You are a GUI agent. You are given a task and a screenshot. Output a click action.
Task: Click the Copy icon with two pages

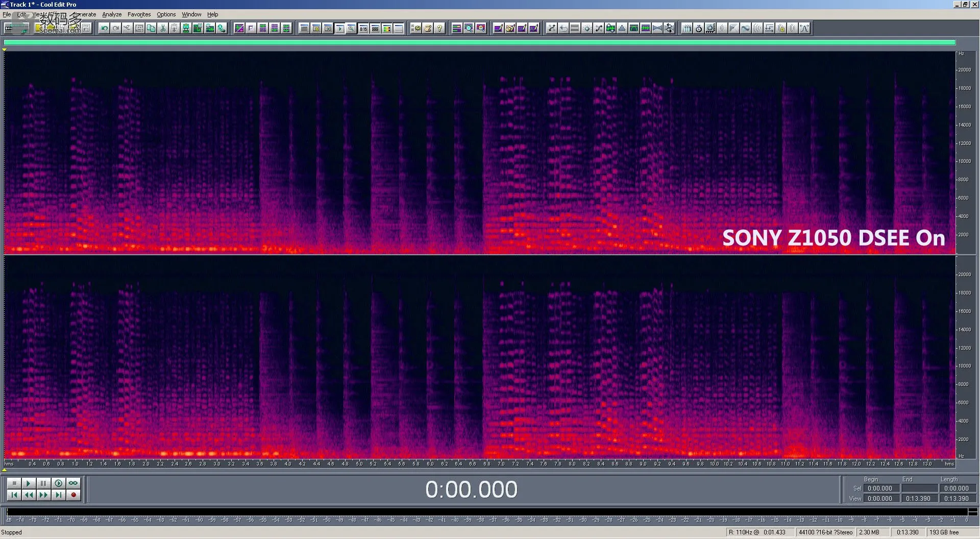tap(151, 28)
